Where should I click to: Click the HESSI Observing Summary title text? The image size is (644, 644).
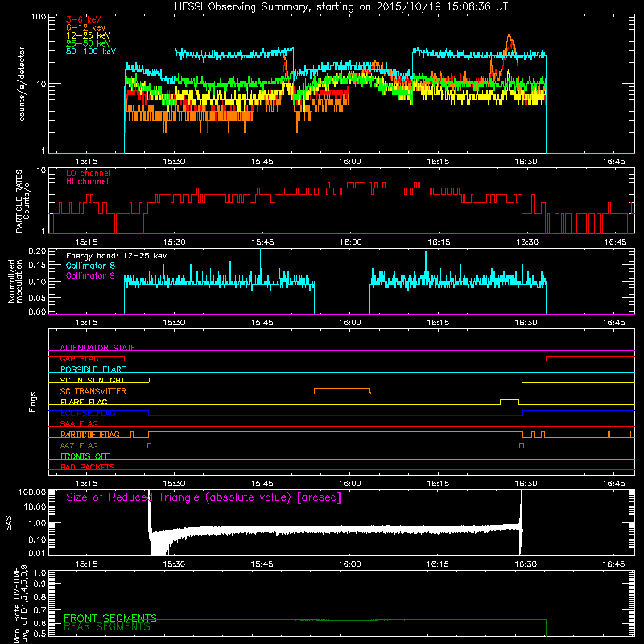341,6
